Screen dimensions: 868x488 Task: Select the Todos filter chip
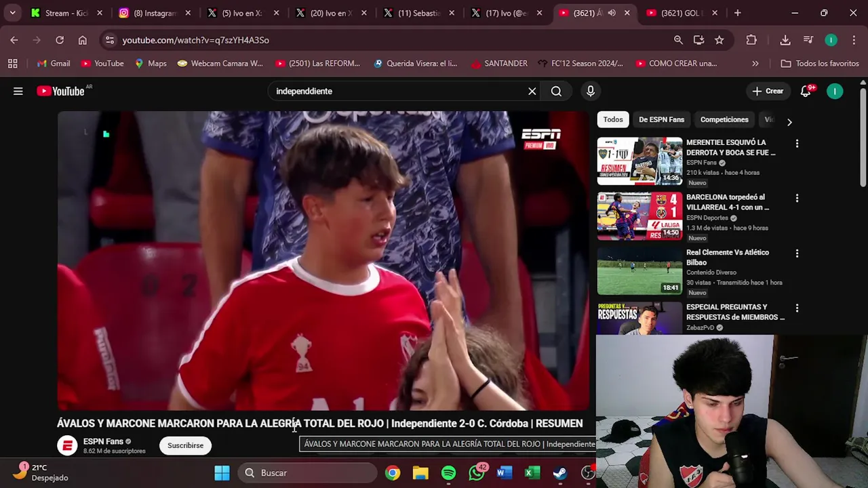(613, 119)
